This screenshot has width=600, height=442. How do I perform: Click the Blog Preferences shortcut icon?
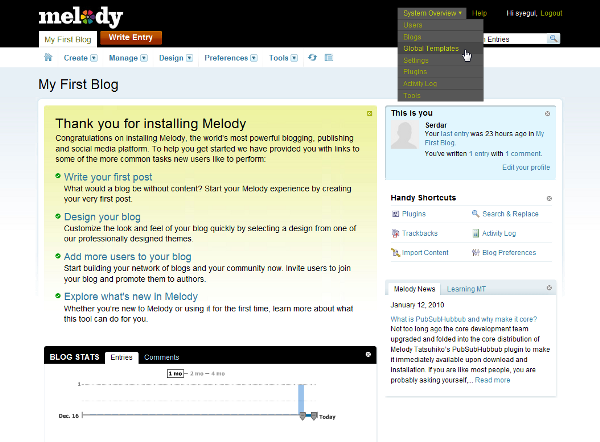pyautogui.click(x=476, y=252)
